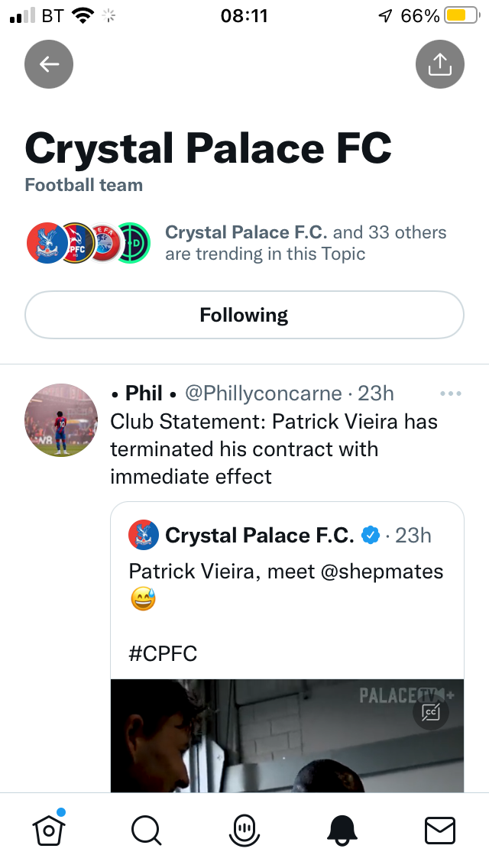
Task: Tap the @shepmates mention
Action: coord(380,572)
